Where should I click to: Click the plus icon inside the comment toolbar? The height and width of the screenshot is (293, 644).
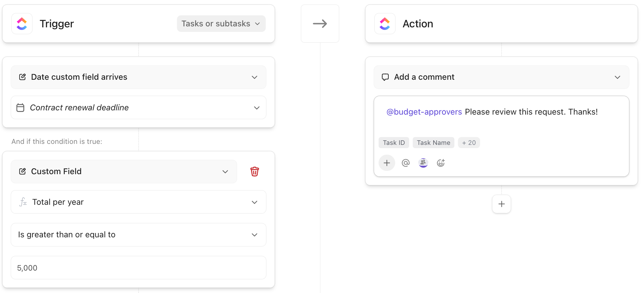(x=387, y=162)
